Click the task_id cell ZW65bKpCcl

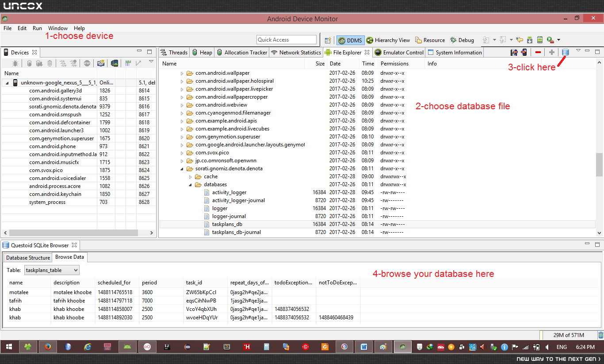tap(206, 292)
